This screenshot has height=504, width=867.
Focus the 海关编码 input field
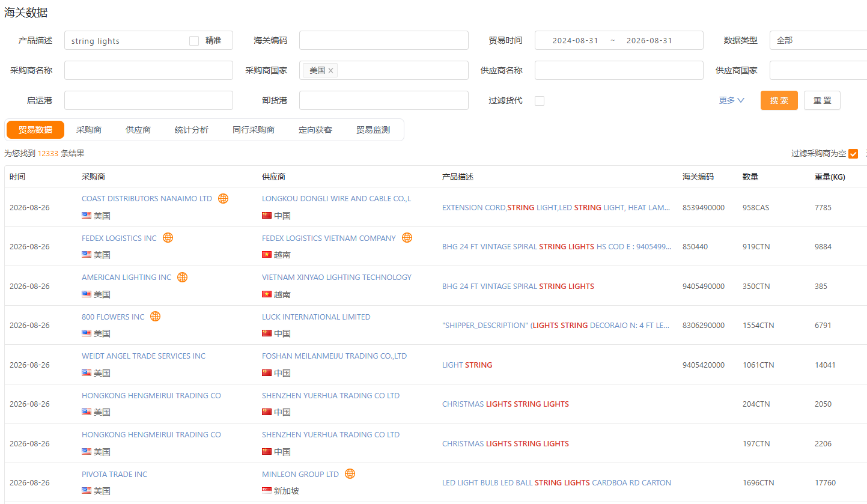tap(383, 40)
